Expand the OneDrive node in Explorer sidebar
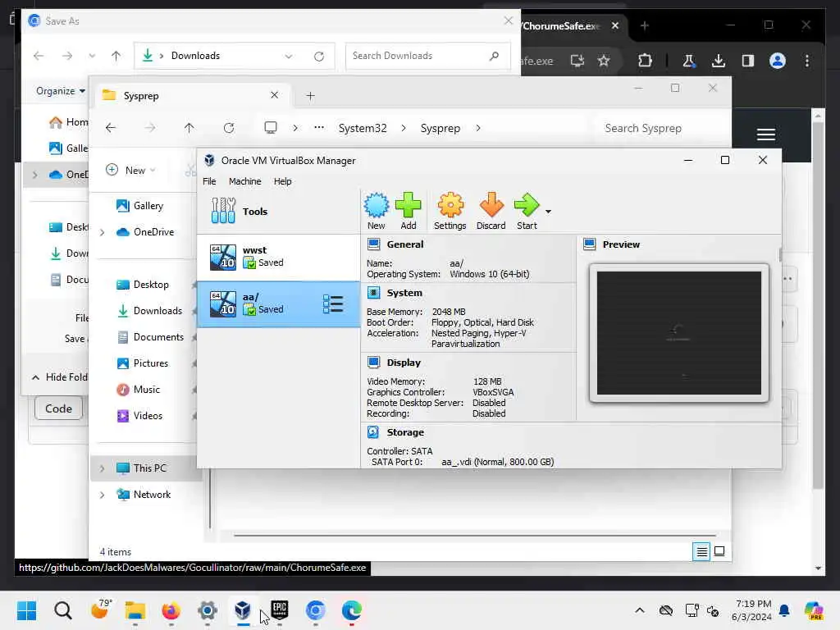 coord(102,232)
